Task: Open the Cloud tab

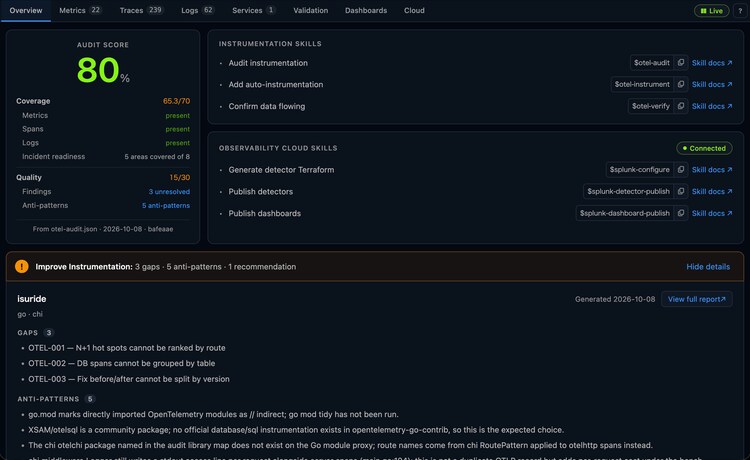Action: [x=414, y=10]
